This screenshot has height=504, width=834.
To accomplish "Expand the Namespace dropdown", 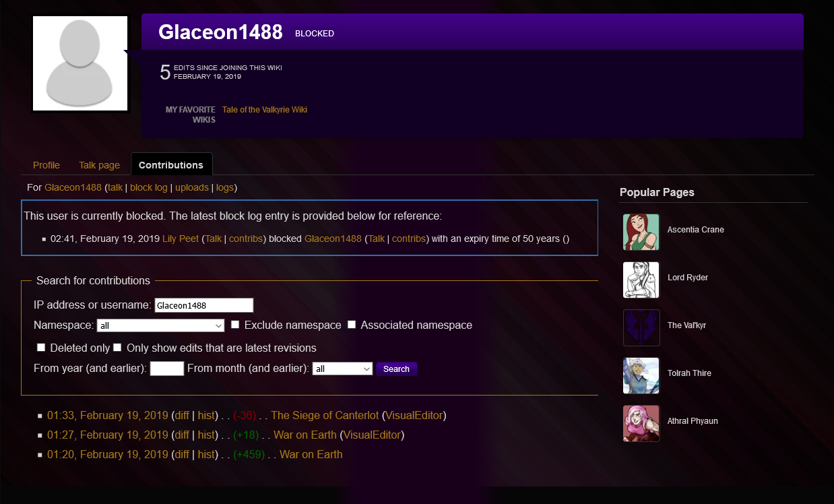I will coord(160,325).
